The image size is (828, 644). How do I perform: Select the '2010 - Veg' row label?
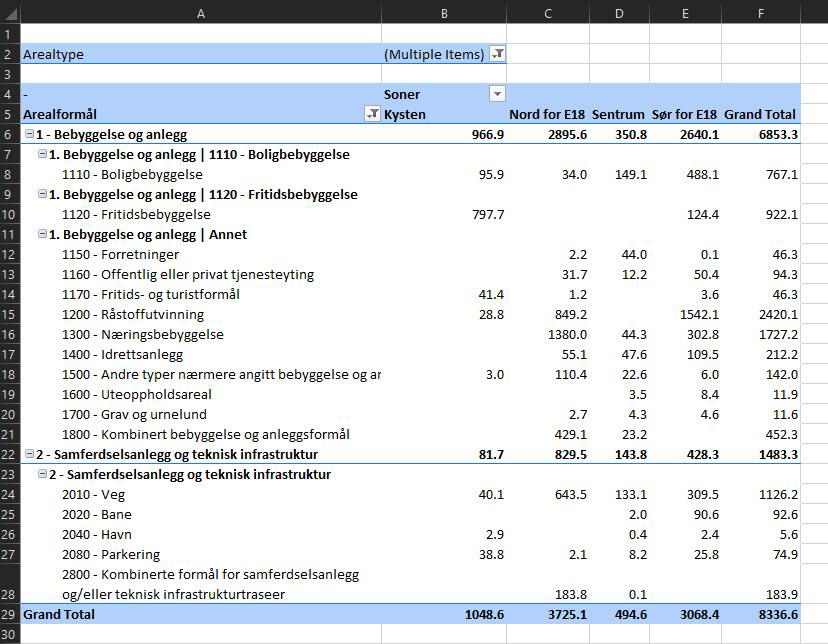[x=96, y=494]
